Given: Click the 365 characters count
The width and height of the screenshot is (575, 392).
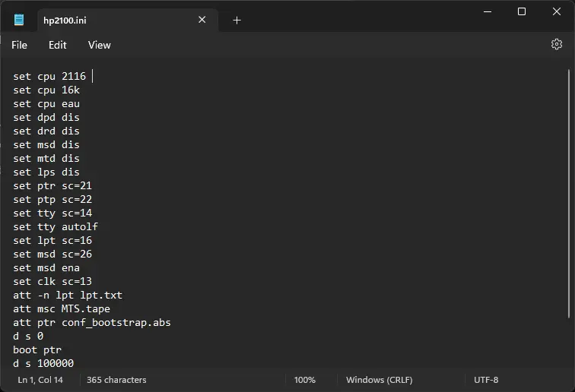Looking at the screenshot, I should tap(116, 380).
